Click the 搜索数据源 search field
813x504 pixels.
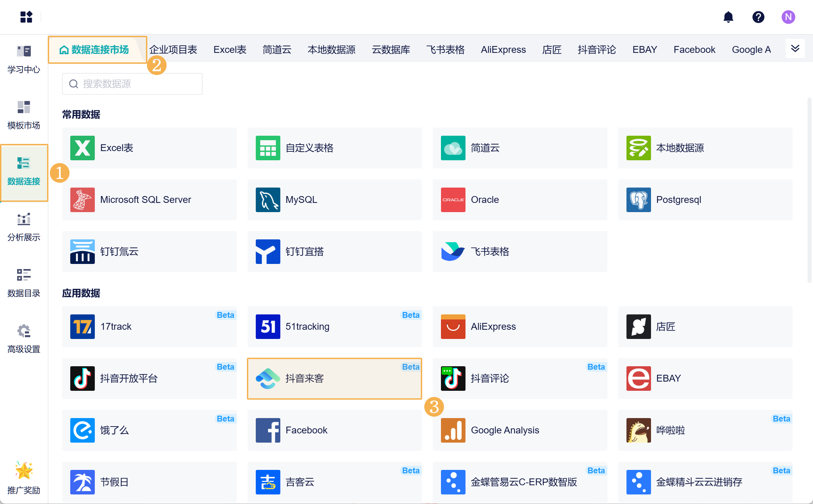pyautogui.click(x=132, y=84)
